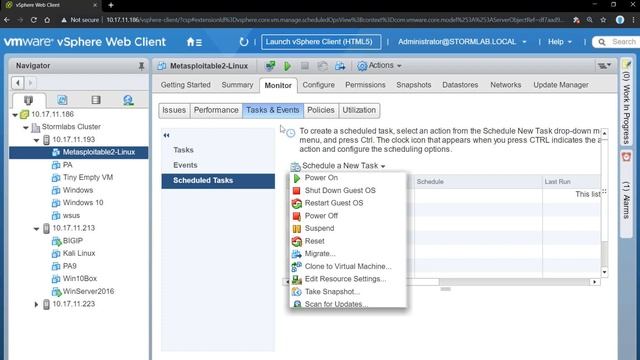Click the browser bookmark star icon
The width and height of the screenshot is (640, 360).
pyautogui.click(x=603, y=20)
